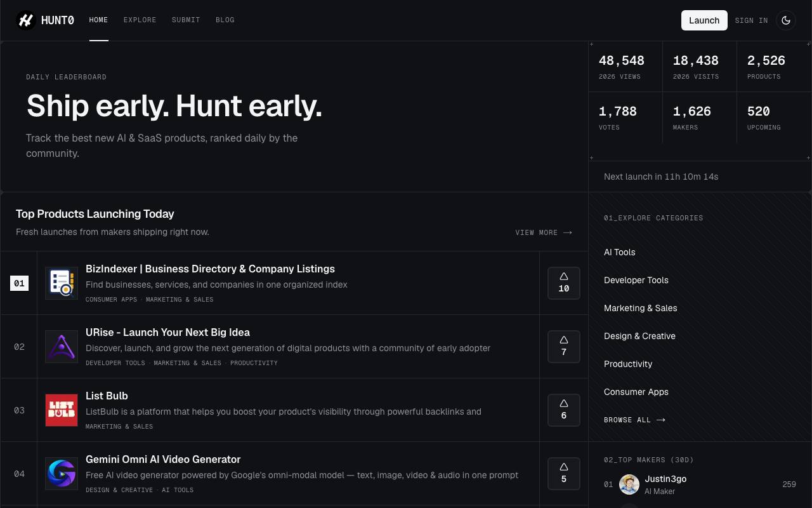812x508 pixels.
Task: Upvote BizIndexer with 10 votes
Action: [564, 283]
